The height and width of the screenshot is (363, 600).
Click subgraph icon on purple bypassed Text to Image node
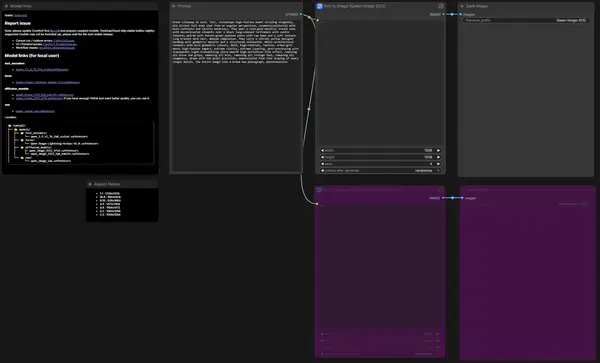click(x=319, y=190)
